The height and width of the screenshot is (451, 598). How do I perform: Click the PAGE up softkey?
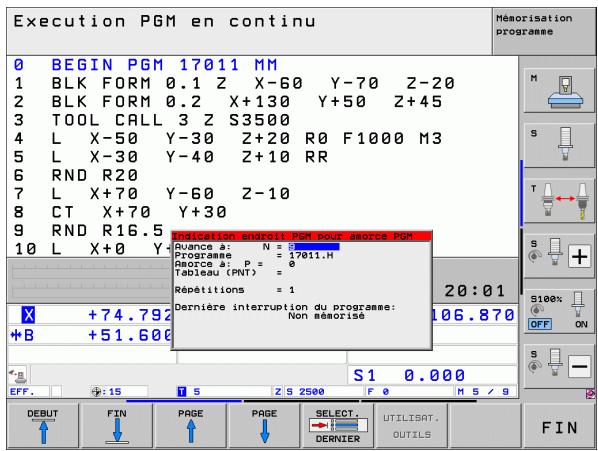pyautogui.click(x=190, y=426)
